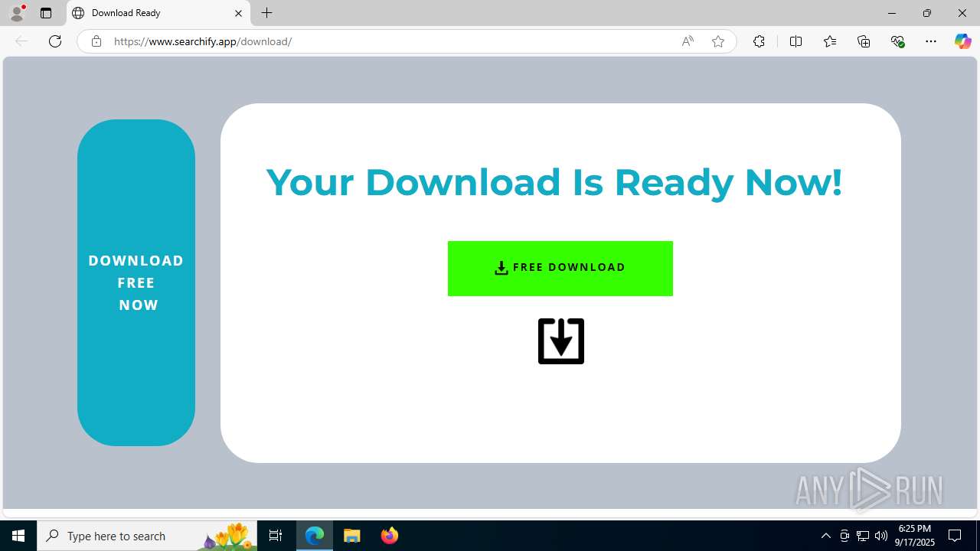Open File Explorer from taskbar
This screenshot has width=980, height=551.
click(351, 536)
